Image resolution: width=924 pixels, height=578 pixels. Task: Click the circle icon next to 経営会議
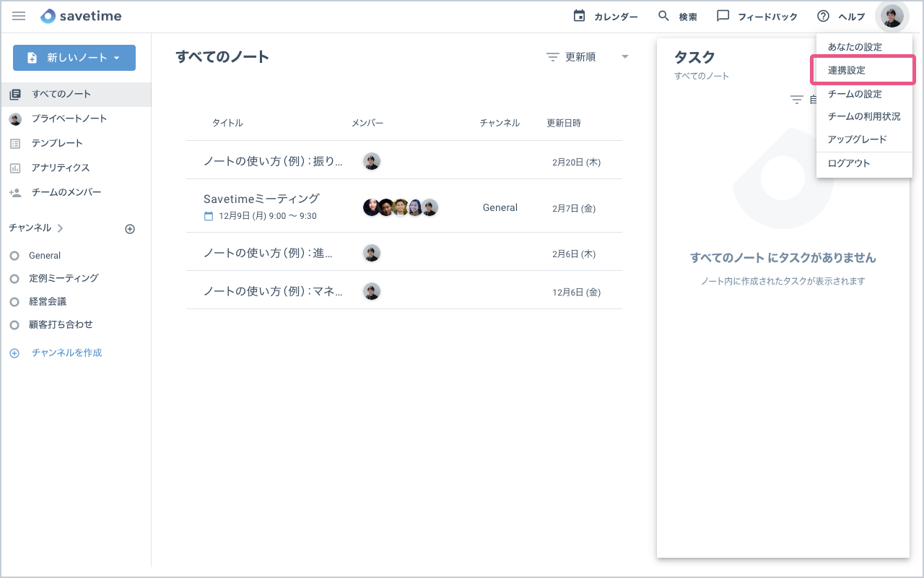[14, 302]
